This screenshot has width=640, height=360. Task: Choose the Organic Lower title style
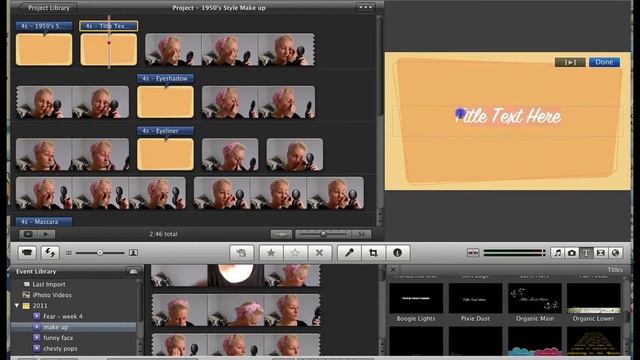click(x=593, y=303)
